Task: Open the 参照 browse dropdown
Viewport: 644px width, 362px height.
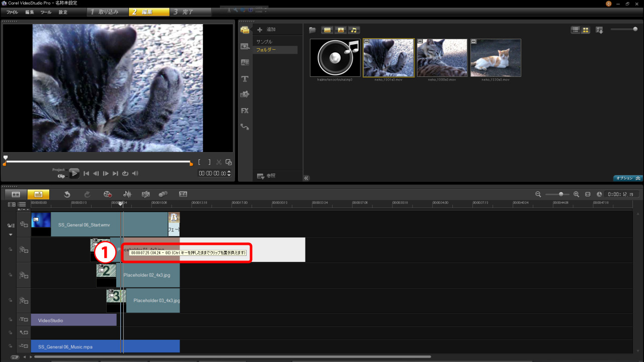Action: coord(266,176)
